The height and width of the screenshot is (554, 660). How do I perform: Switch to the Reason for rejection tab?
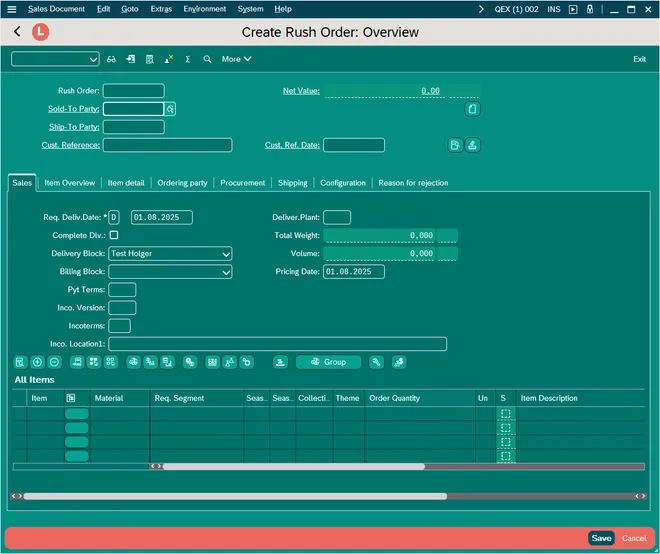pos(413,183)
